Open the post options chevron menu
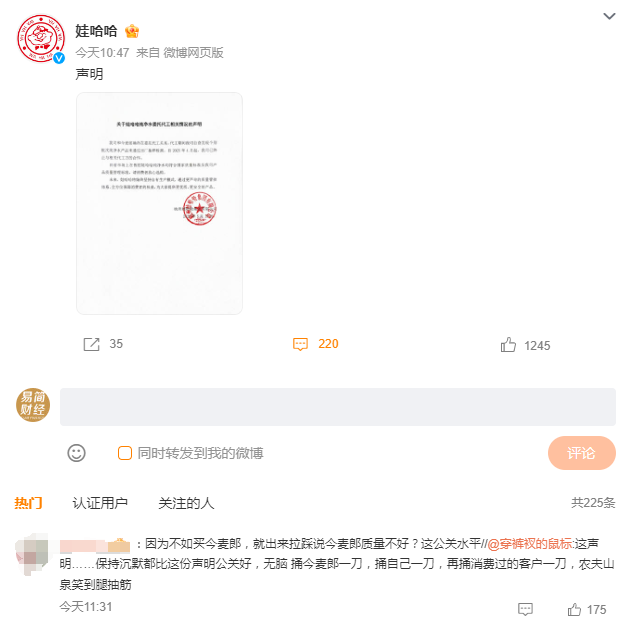 click(609, 16)
